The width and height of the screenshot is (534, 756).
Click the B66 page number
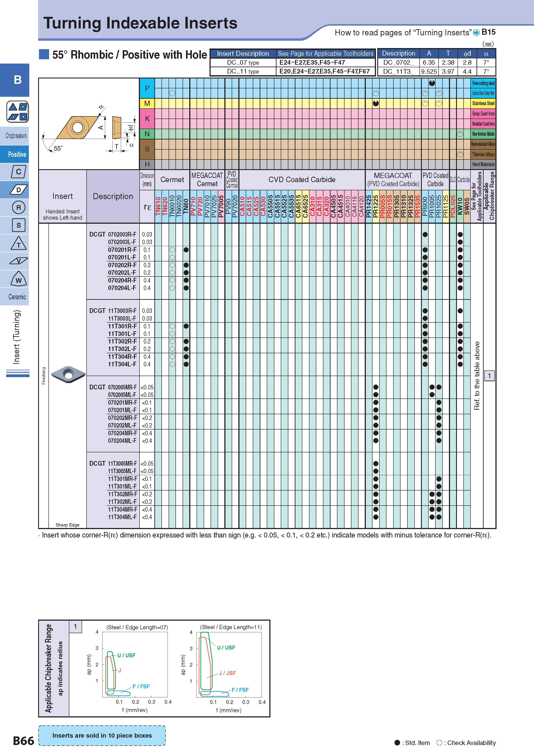click(x=23, y=741)
